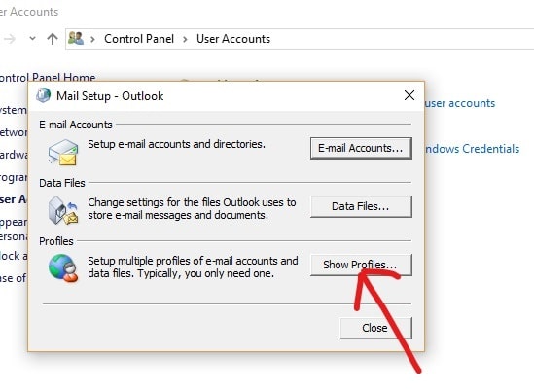Select User Accounts breadcrumb in address bar

[233, 39]
